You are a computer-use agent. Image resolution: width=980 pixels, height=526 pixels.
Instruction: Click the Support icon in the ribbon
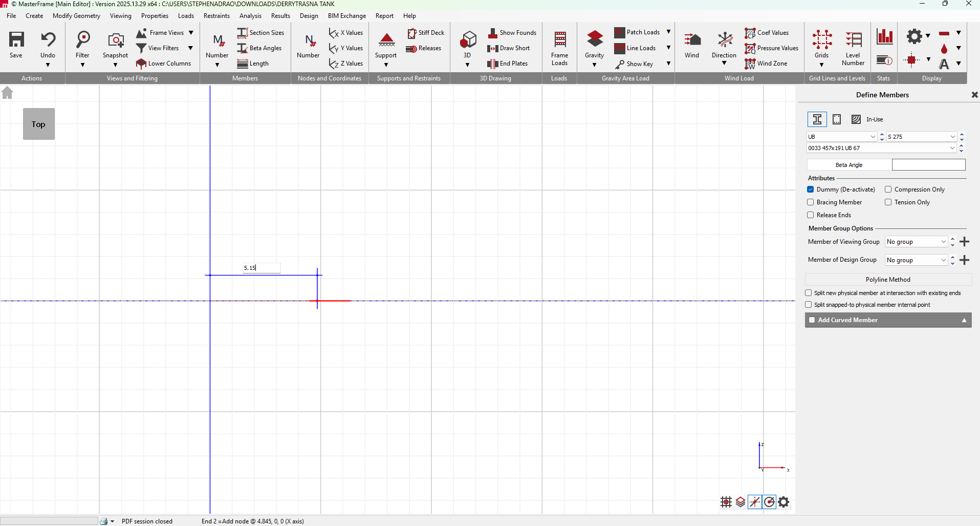click(386, 40)
